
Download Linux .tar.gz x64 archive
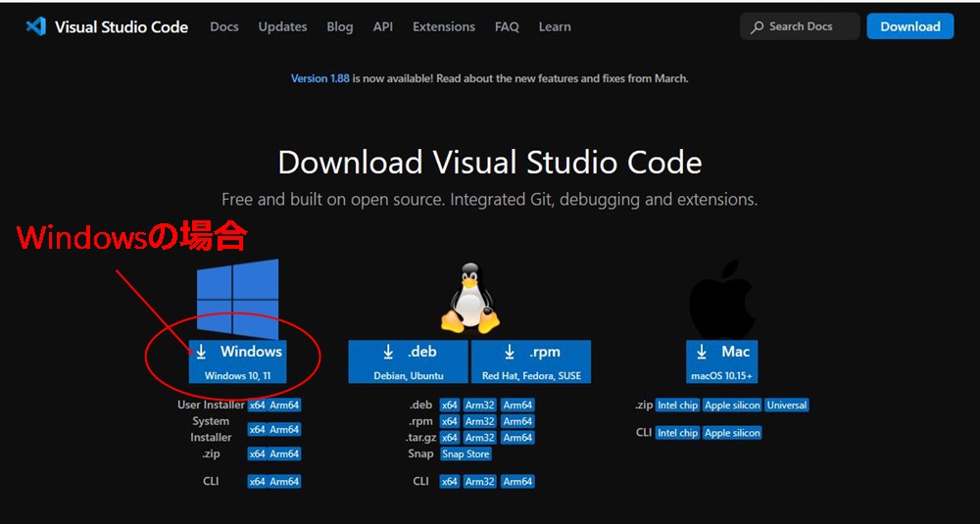point(450,438)
